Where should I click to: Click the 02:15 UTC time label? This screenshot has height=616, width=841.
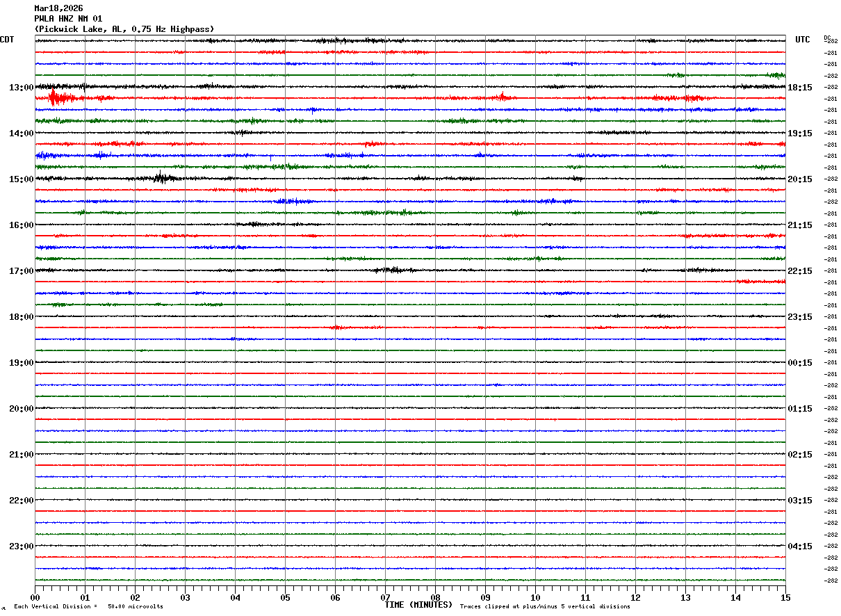tap(800, 455)
